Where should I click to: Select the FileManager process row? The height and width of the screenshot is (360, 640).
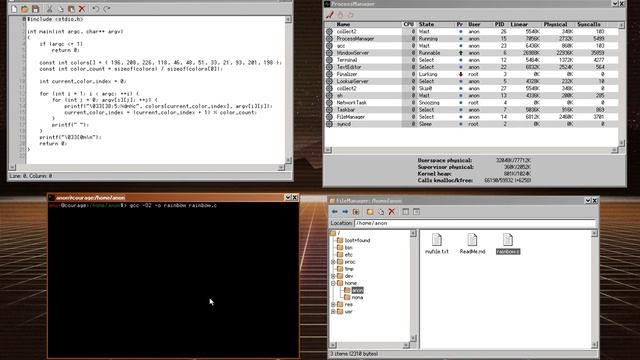point(472,117)
